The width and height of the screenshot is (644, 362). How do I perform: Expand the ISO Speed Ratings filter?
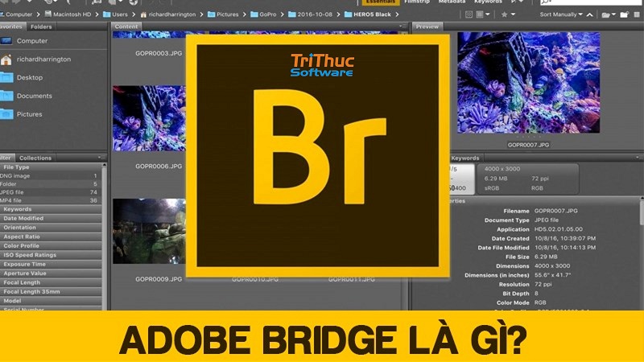coord(50,255)
